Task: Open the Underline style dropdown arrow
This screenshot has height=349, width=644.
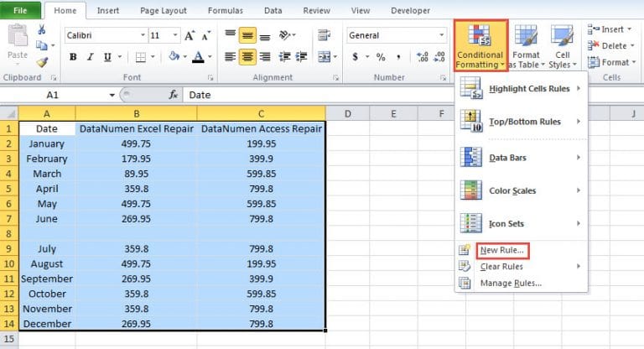Action: point(120,57)
